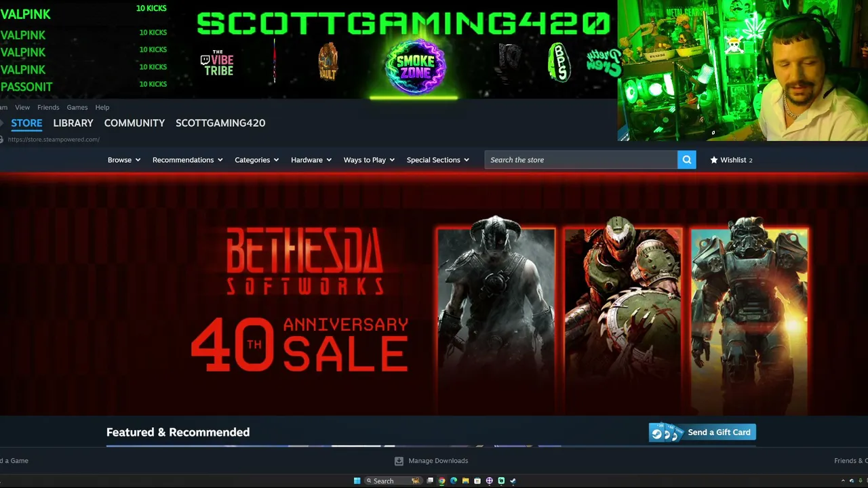Focus the Search the store field

pos(581,160)
